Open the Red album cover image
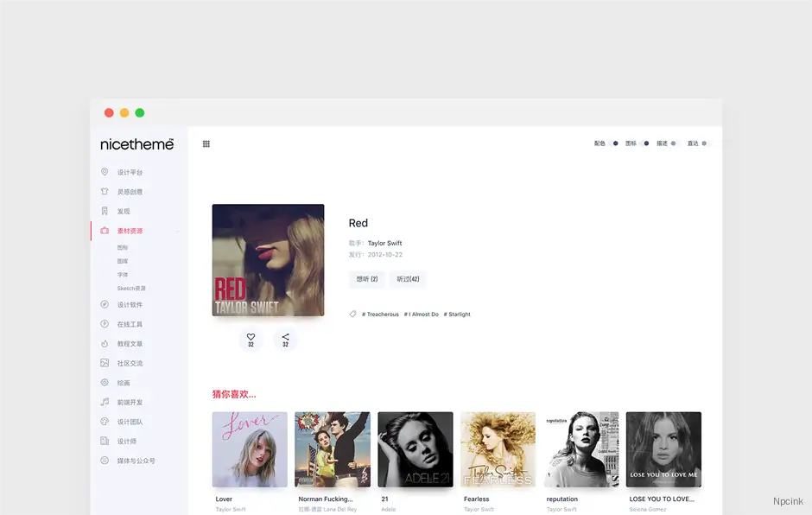This screenshot has width=812, height=515. [269, 260]
